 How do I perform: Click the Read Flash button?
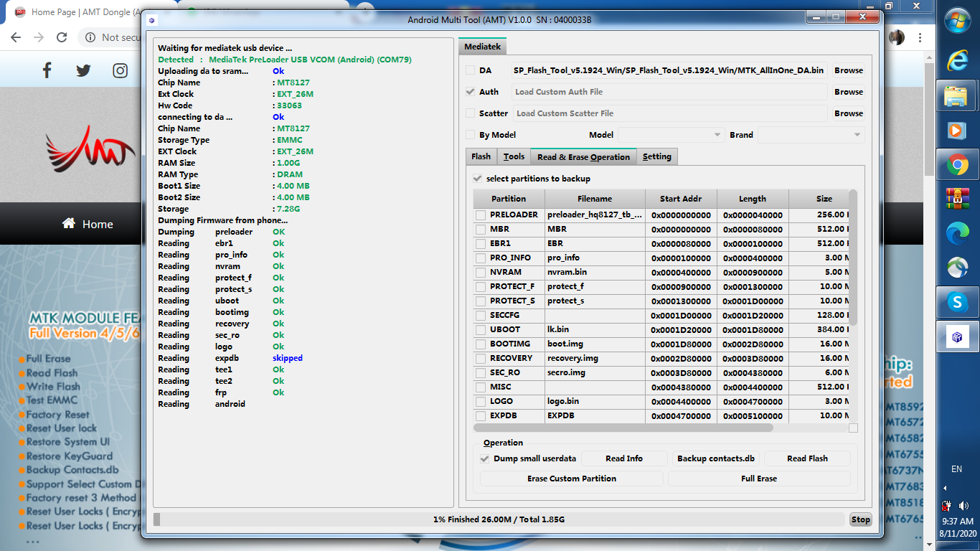(x=807, y=458)
